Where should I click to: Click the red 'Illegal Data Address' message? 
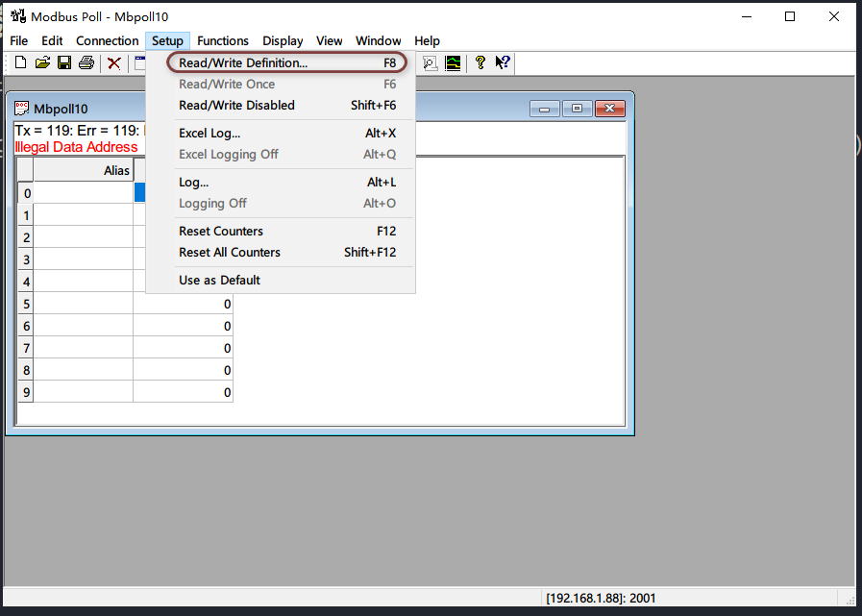pos(76,147)
